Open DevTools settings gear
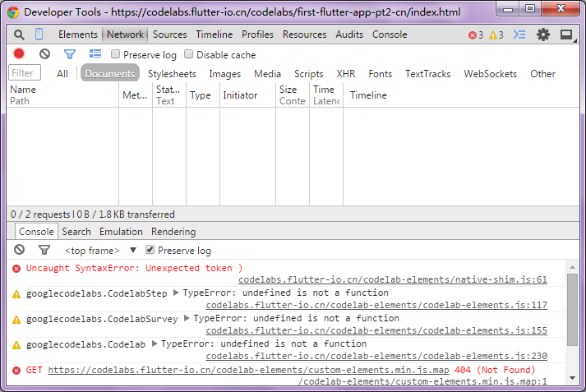The height and width of the screenshot is (392, 586). 543,35
